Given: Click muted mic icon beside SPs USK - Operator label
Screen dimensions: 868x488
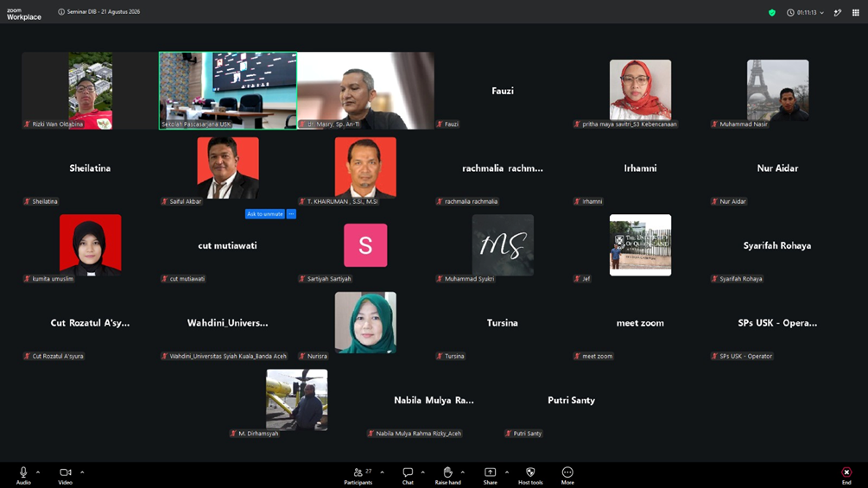Looking at the screenshot, I should 714,357.
